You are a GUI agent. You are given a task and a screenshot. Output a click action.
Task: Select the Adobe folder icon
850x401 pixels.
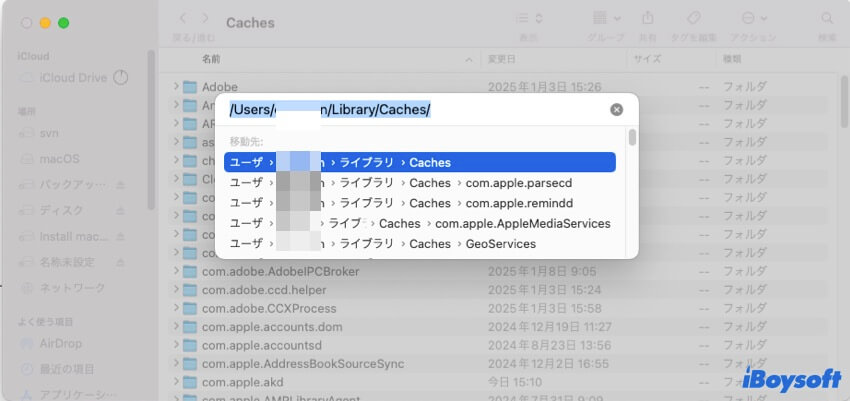(189, 87)
